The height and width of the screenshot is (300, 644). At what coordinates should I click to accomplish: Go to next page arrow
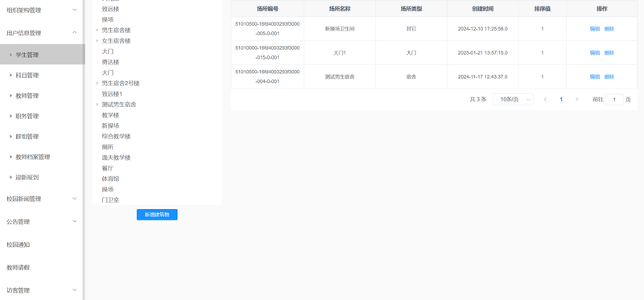(576, 99)
